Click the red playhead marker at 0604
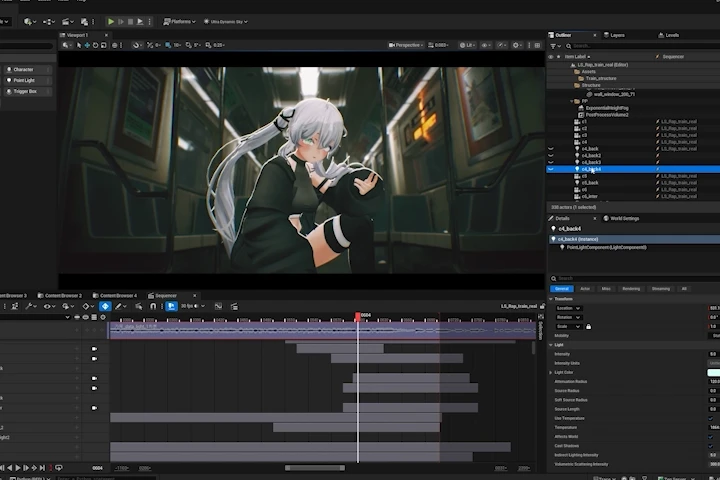720x480 pixels. pos(358,316)
